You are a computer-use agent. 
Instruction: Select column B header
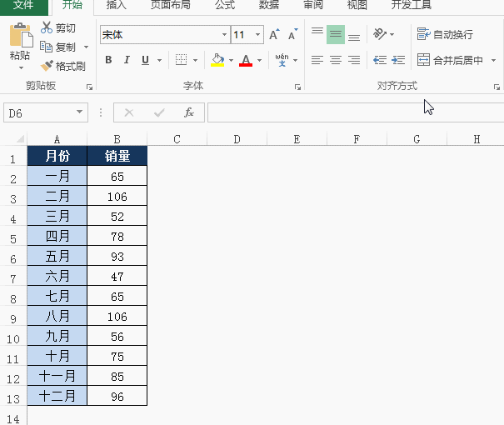click(117, 139)
